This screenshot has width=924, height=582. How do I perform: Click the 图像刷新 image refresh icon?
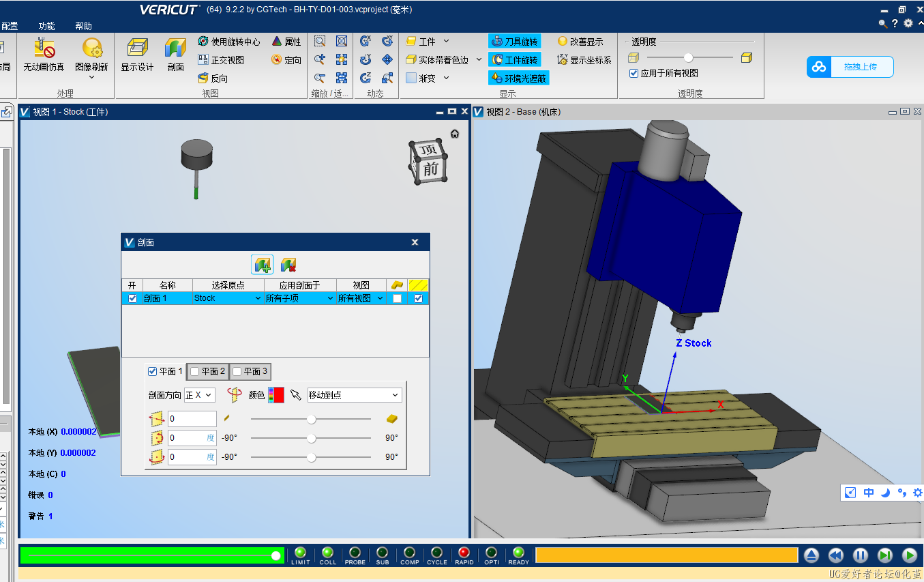[x=92, y=48]
